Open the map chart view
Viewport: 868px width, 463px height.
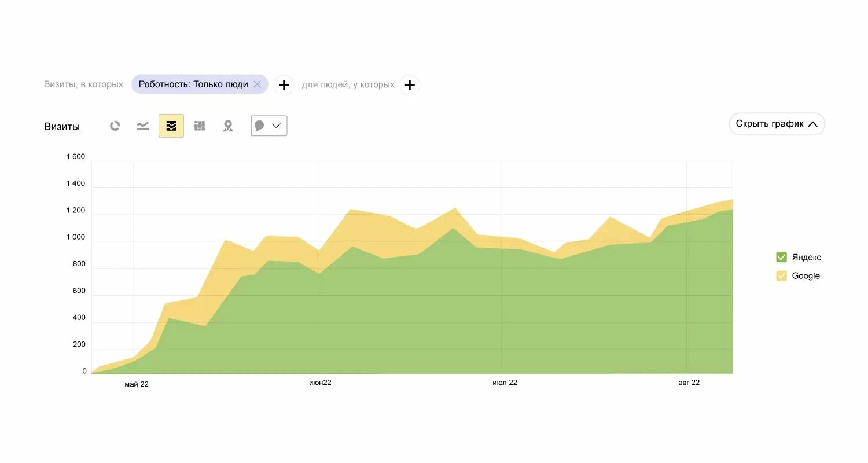[x=228, y=126]
